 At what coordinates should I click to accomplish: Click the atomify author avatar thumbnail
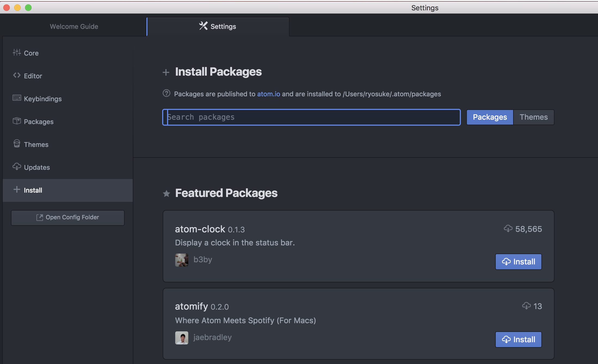coord(181,337)
